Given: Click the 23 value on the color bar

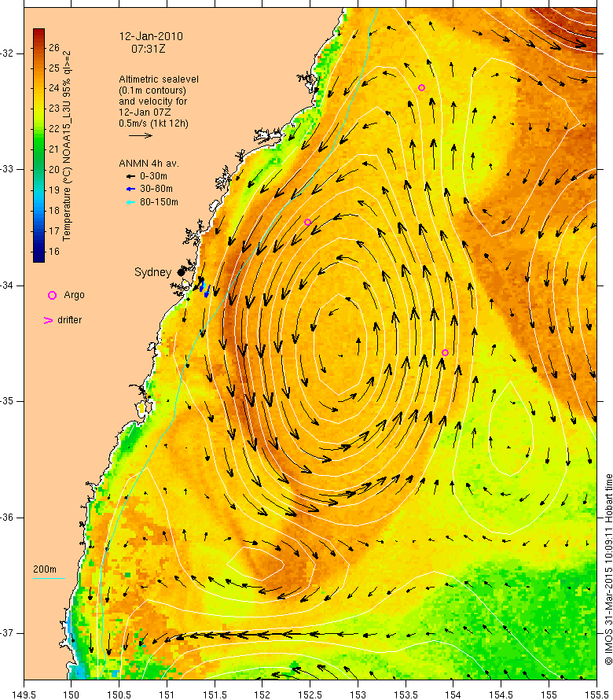Looking at the screenshot, I should (54, 109).
